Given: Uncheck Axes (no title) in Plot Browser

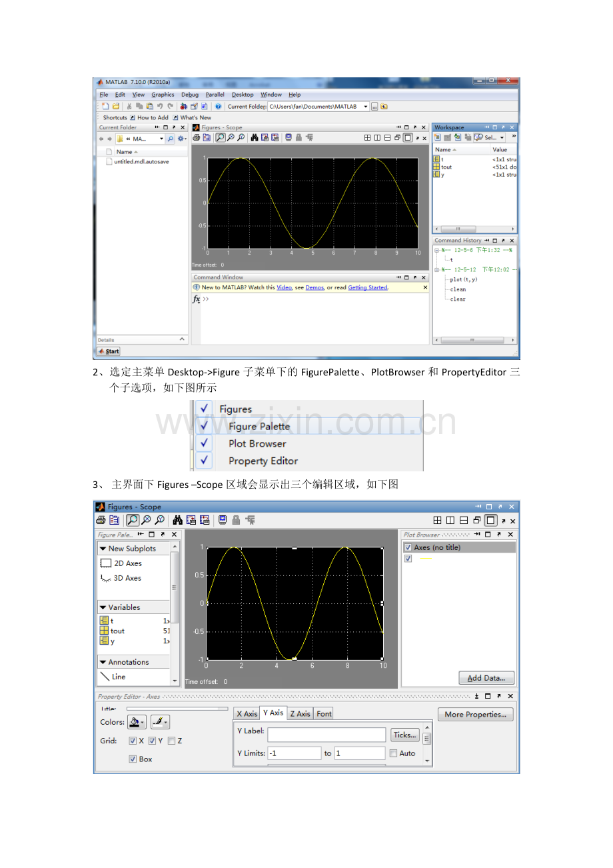Looking at the screenshot, I should [408, 547].
